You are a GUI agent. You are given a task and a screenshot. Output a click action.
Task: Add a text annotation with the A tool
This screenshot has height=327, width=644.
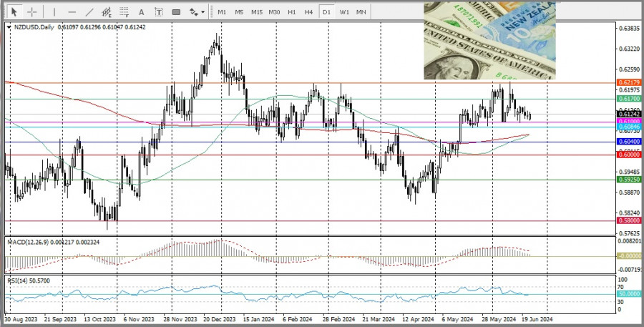(141, 11)
